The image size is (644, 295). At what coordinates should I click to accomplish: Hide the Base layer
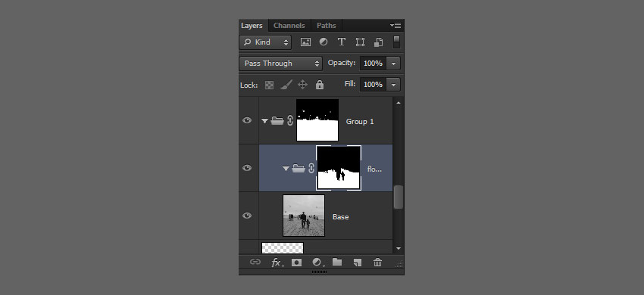[247, 216]
